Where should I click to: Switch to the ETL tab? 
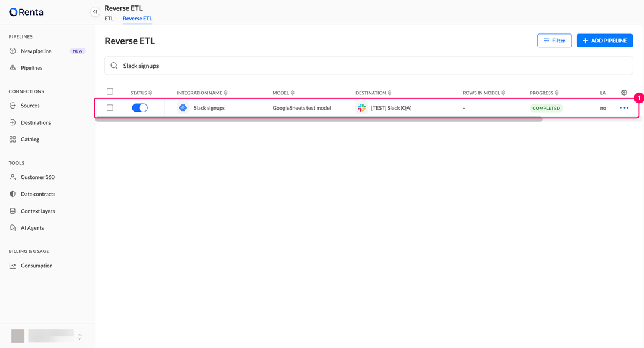[109, 19]
